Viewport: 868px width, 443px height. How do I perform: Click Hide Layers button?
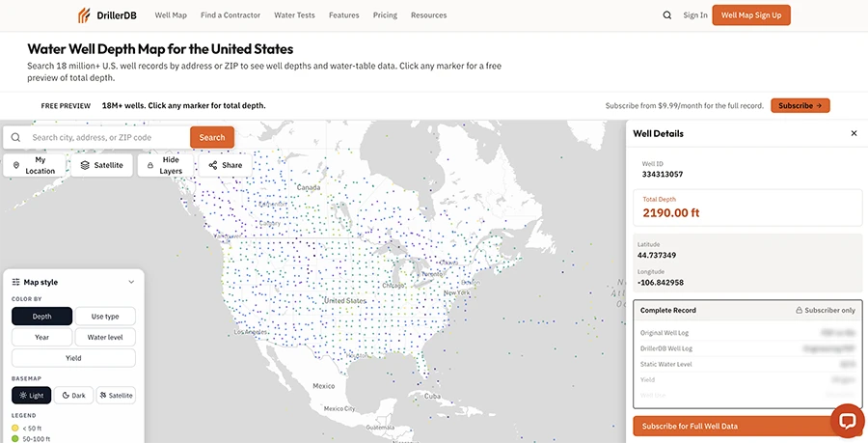166,165
